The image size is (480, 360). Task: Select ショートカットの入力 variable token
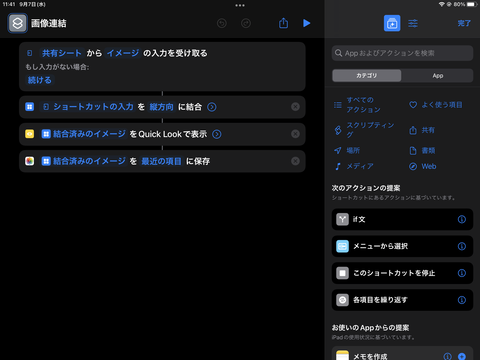click(89, 107)
